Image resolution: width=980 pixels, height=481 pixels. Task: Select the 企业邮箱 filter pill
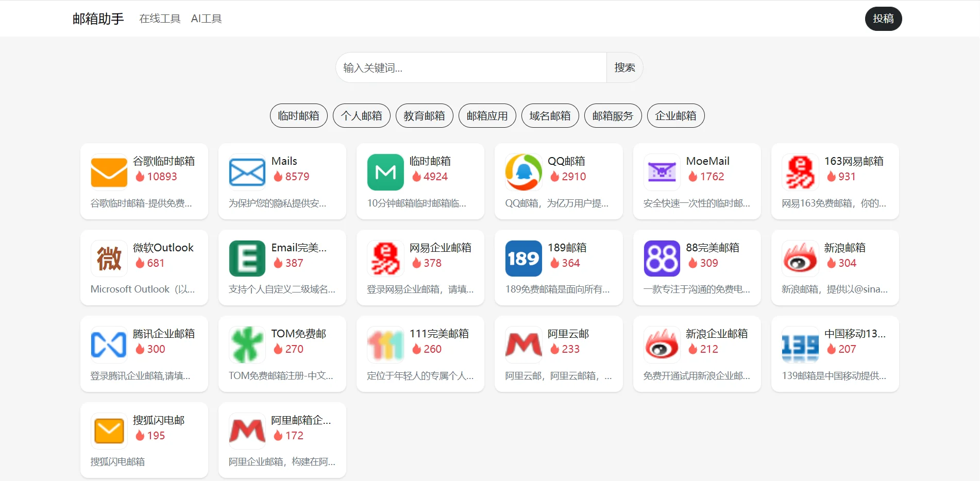click(675, 115)
